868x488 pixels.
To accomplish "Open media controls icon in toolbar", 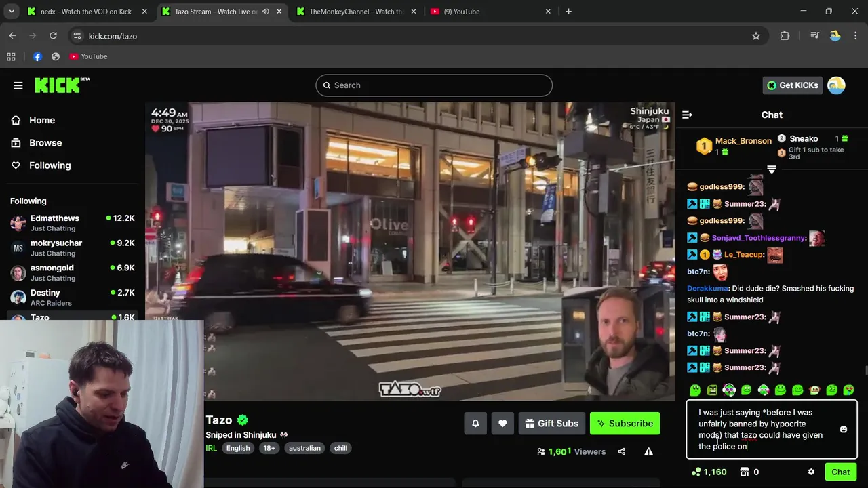I will coord(815,36).
